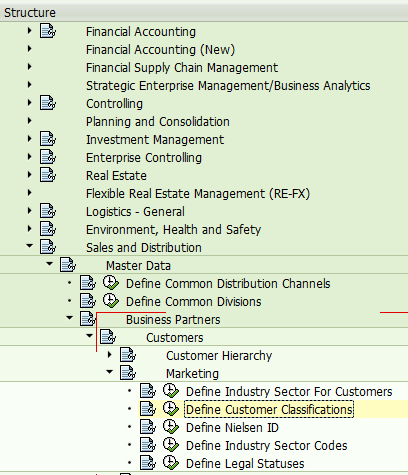Select Define Customer Classifications entry
The width and height of the screenshot is (408, 475).
coord(269,409)
